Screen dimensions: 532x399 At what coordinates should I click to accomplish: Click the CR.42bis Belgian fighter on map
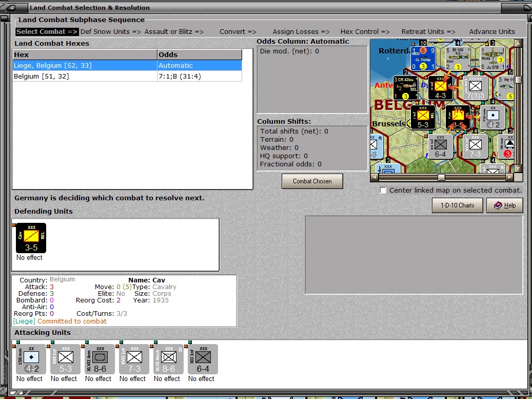405,88
